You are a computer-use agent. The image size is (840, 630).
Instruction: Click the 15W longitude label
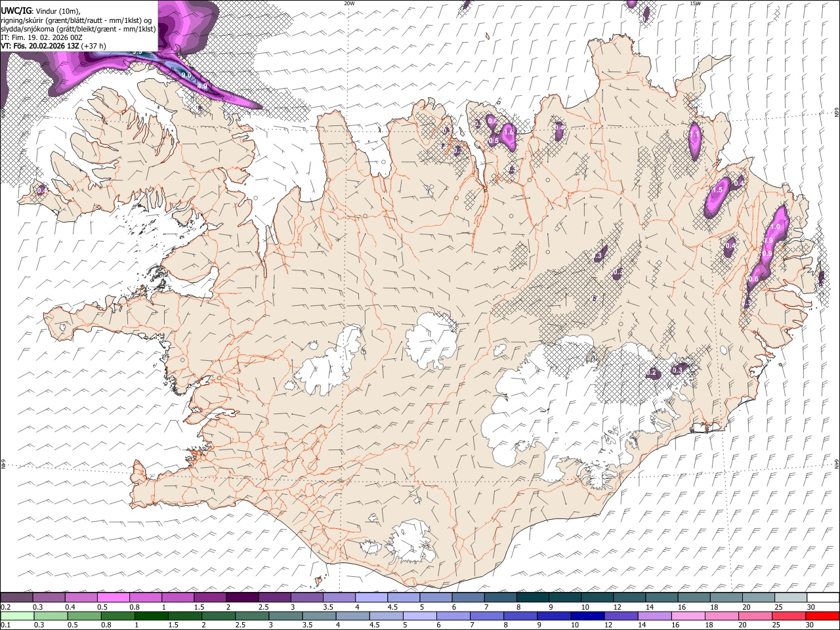pos(695,3)
